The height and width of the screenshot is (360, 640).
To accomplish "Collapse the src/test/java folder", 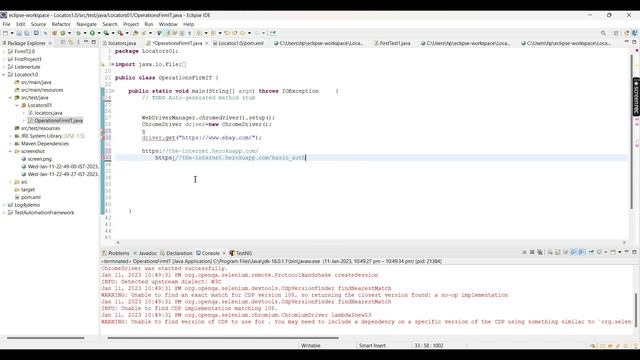I will (11, 98).
